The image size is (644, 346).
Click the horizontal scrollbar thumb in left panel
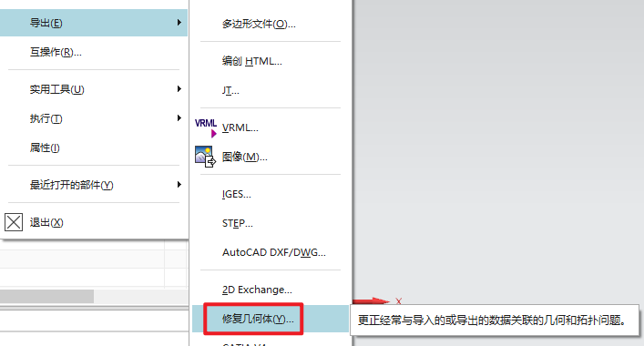pyautogui.click(x=46, y=296)
